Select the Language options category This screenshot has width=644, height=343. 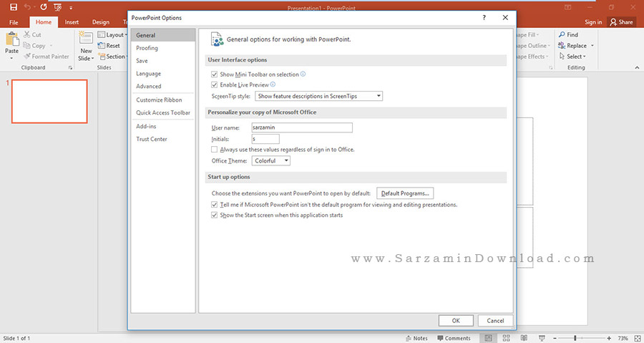162,74
